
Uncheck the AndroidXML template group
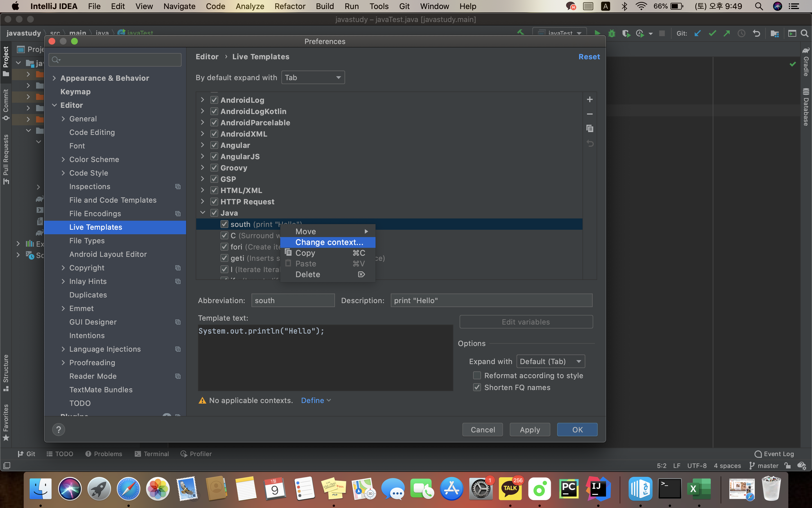(x=214, y=134)
